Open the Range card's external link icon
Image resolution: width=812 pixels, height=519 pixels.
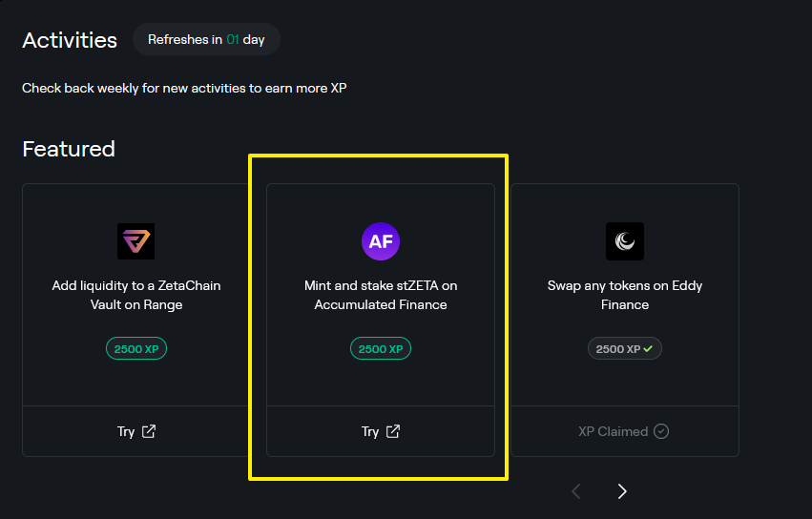coord(149,431)
